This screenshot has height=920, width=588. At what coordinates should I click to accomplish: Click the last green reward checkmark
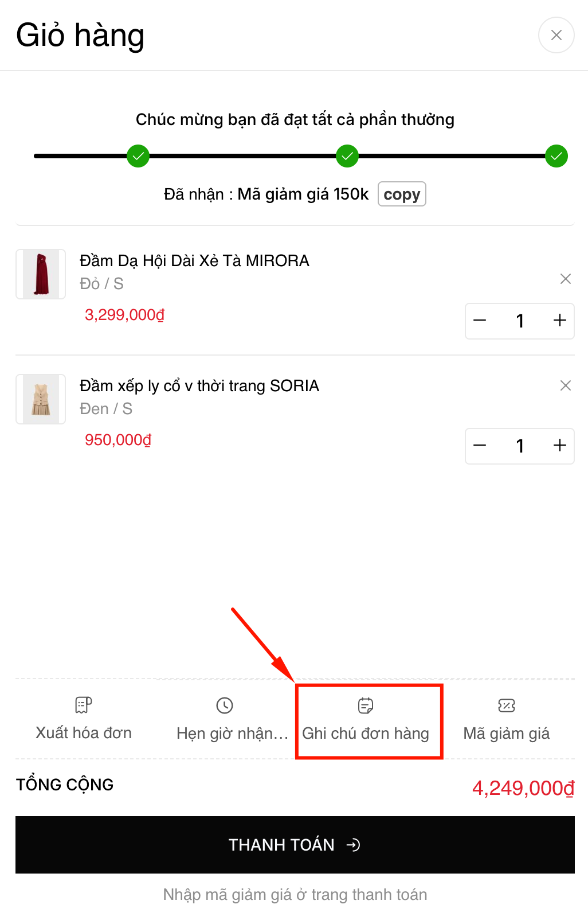[x=556, y=156]
